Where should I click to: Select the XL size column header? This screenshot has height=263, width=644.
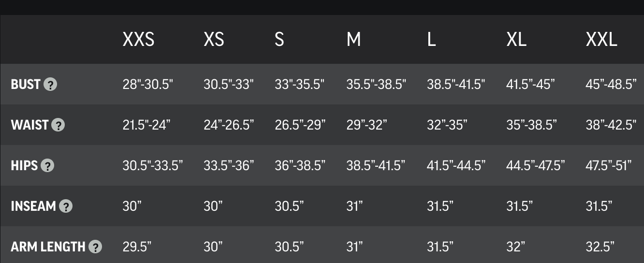(516, 40)
